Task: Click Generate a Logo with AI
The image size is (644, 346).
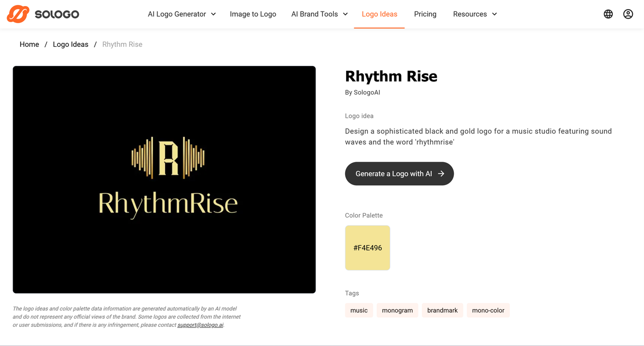Action: coord(399,174)
